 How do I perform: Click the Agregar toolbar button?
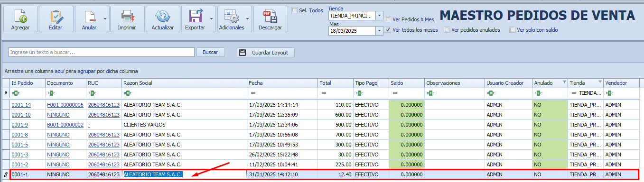point(20,19)
